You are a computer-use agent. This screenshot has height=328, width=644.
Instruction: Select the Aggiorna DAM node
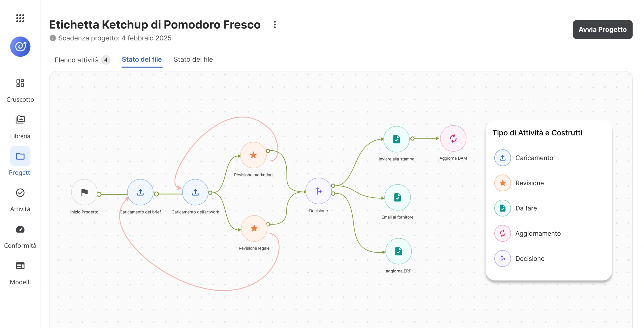453,138
